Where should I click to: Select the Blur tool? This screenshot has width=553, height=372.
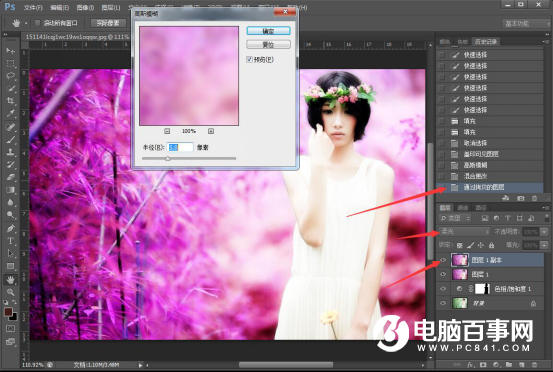coord(10,202)
